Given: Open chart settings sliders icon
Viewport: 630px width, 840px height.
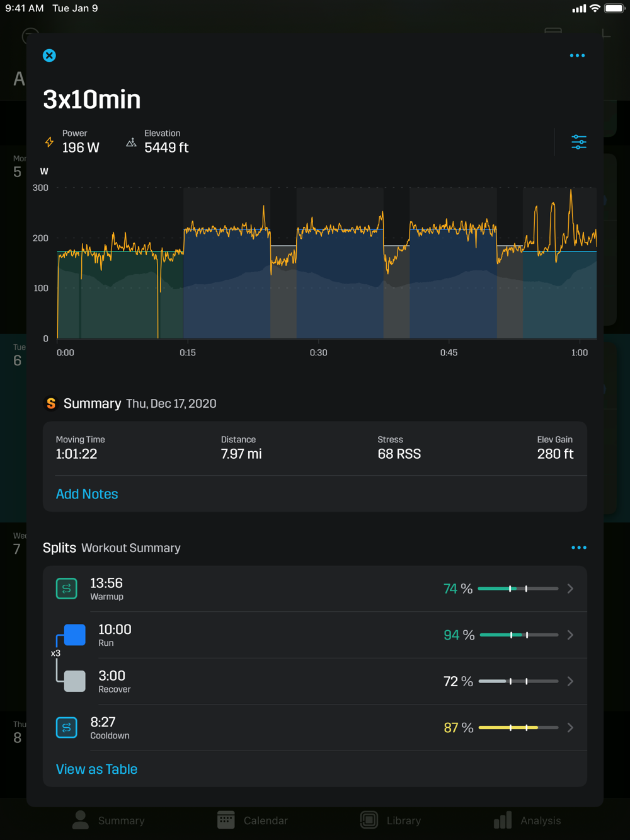Looking at the screenshot, I should point(579,142).
